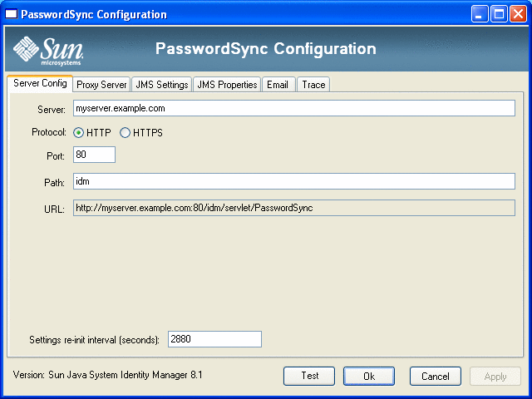Click the greyed-out Apply button
The image size is (532, 399).
(x=495, y=376)
